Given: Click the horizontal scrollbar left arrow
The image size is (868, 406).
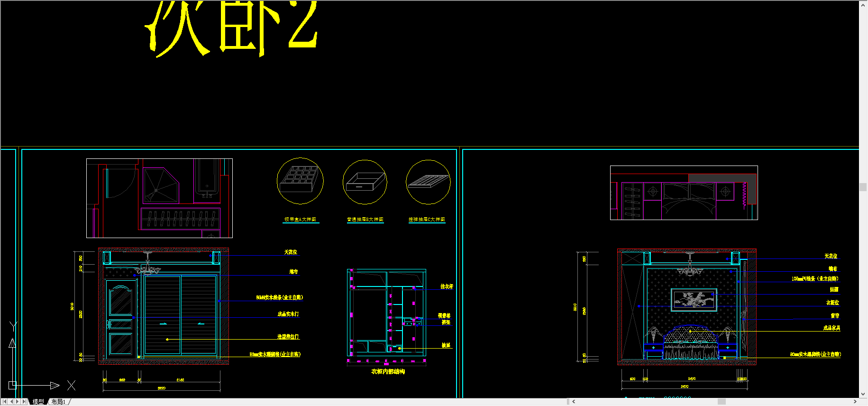Looking at the screenshot, I should (x=574, y=402).
